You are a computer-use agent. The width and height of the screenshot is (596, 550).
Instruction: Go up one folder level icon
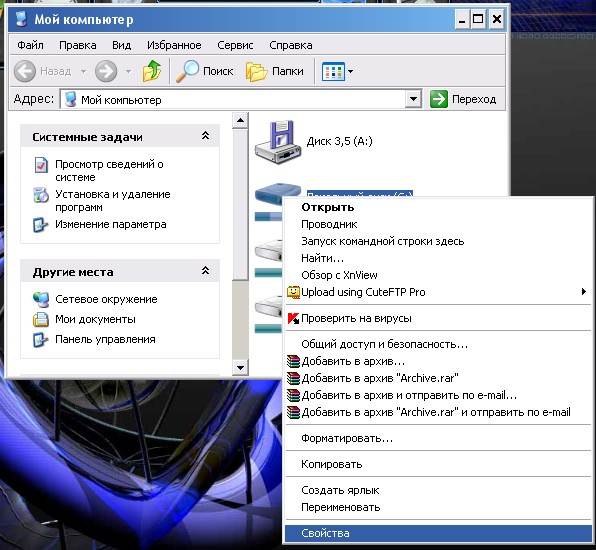coord(152,71)
